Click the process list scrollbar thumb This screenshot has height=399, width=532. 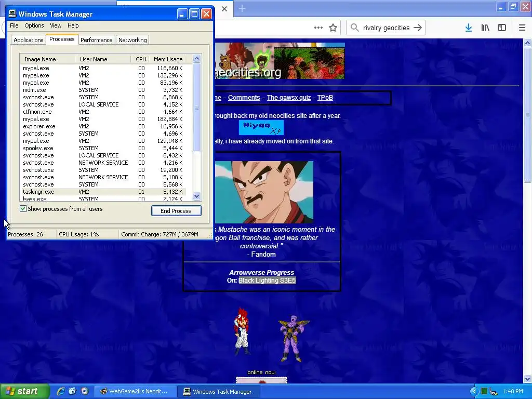point(197,108)
